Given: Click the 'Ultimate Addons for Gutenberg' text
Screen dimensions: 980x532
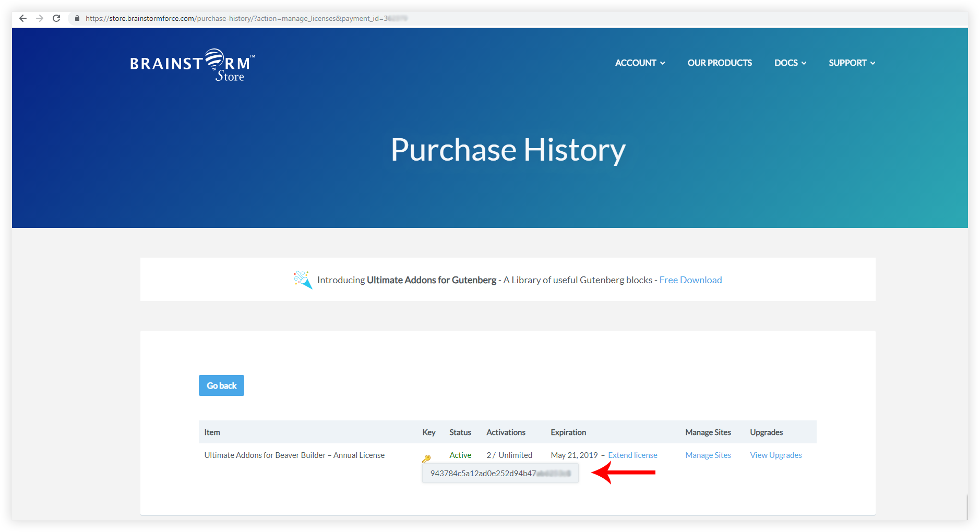Looking at the screenshot, I should point(432,280).
